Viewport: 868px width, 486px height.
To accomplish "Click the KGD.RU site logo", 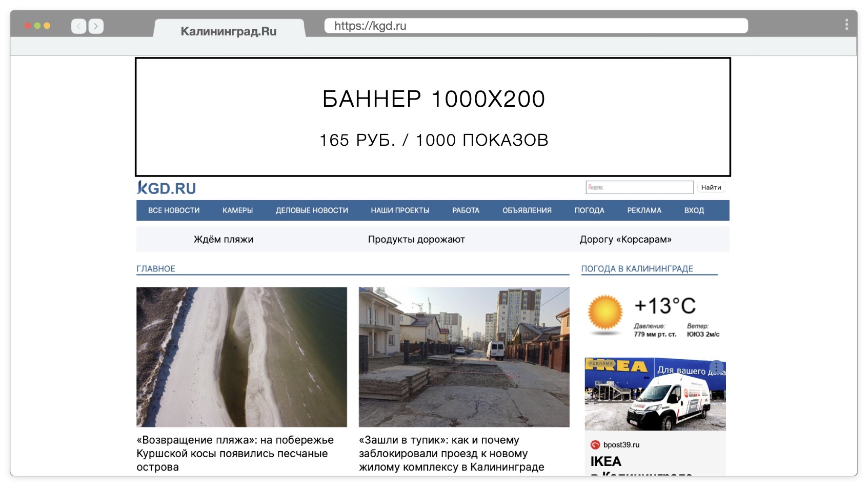I will (x=166, y=188).
